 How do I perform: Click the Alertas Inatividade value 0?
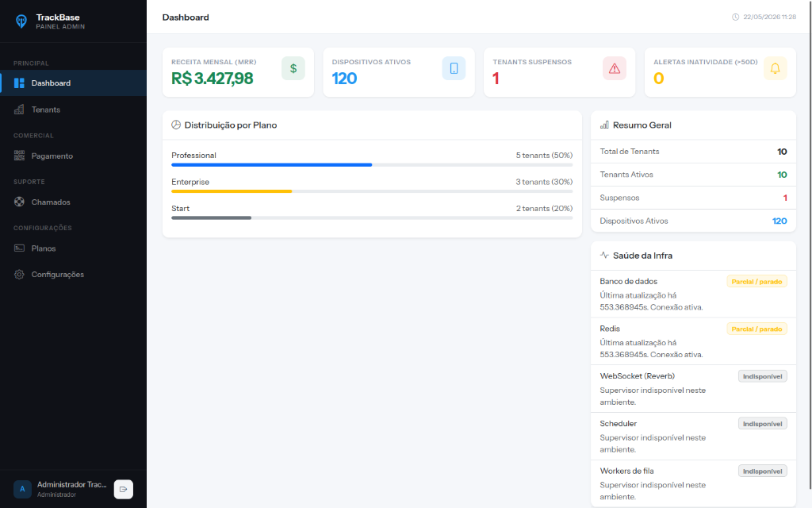pos(658,79)
